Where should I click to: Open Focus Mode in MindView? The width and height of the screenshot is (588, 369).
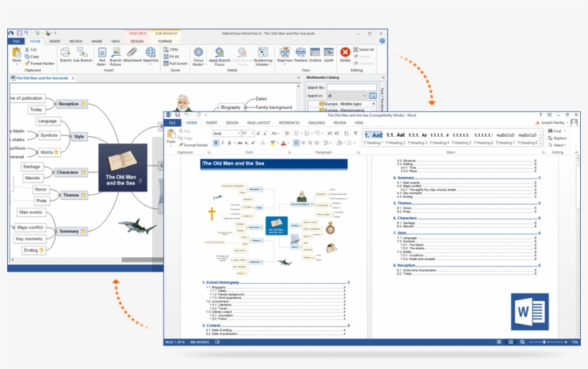(199, 56)
